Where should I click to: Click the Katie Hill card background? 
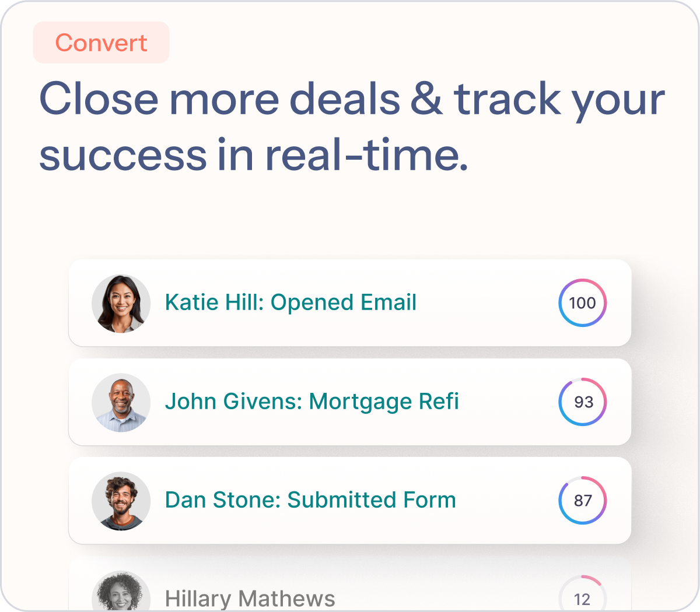point(350,303)
